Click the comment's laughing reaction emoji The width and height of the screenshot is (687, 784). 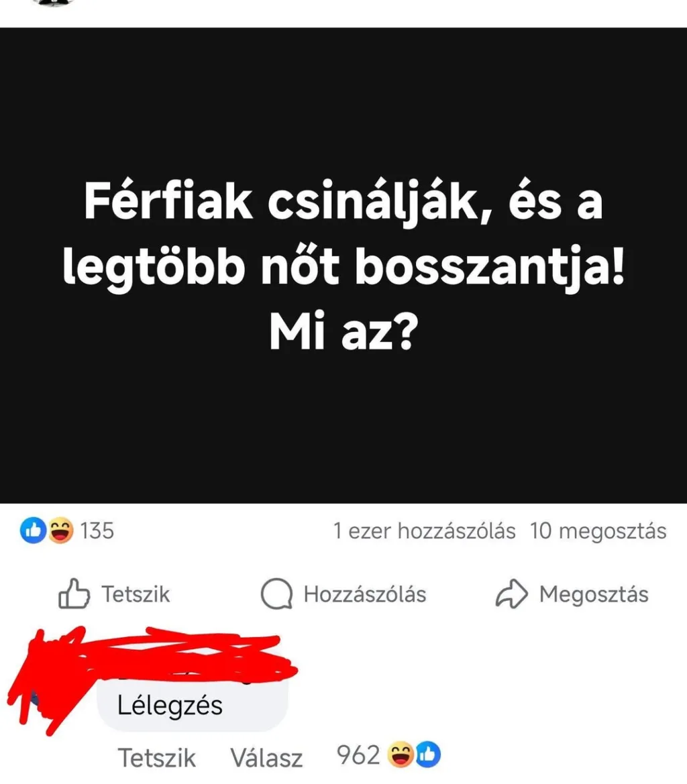[401, 754]
